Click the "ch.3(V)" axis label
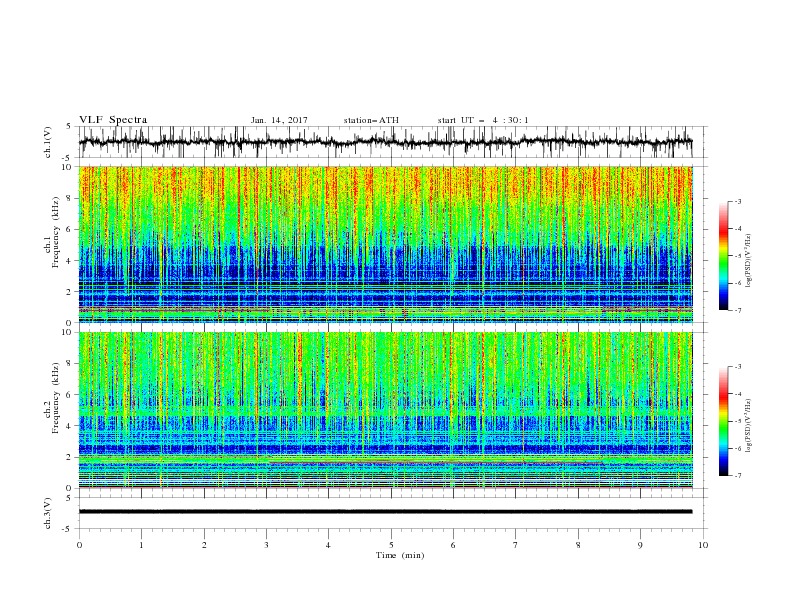Screen dimensions: 792x612 click(48, 513)
